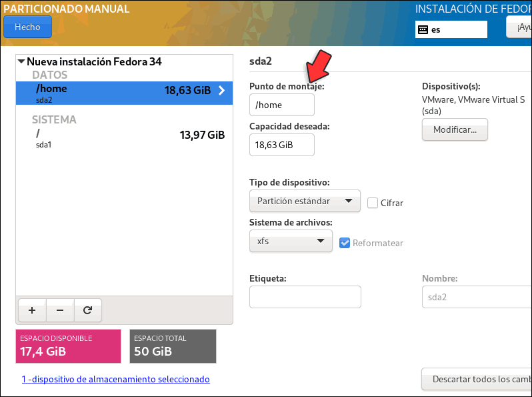Viewport: 532px width, 397px height.
Task: Open the xfs file system dropdown
Action: point(291,241)
